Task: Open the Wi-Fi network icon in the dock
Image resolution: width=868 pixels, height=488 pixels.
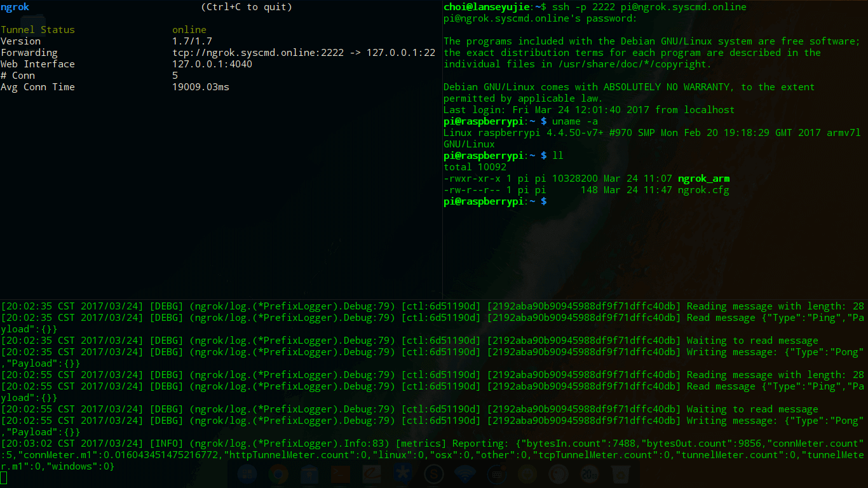Action: [465, 474]
